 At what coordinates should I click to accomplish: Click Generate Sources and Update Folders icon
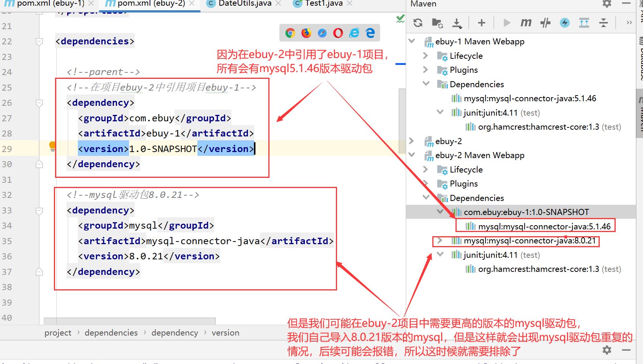(x=438, y=23)
